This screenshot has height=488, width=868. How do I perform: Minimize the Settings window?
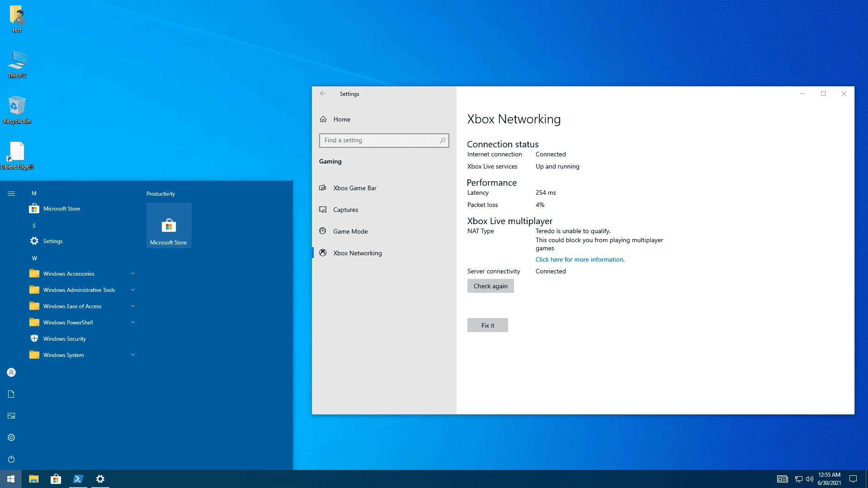802,94
